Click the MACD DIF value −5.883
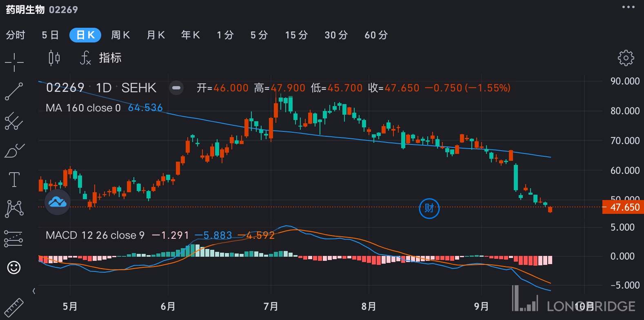Viewport: 644px width, 320px height. [x=213, y=235]
